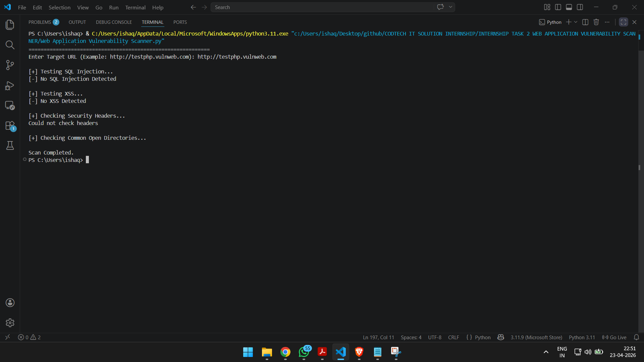Open the Extensions view

click(x=10, y=126)
